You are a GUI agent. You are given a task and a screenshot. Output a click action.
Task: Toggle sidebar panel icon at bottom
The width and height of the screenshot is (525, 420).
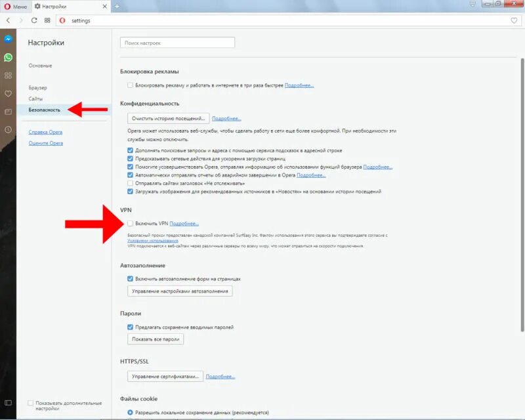point(8,403)
